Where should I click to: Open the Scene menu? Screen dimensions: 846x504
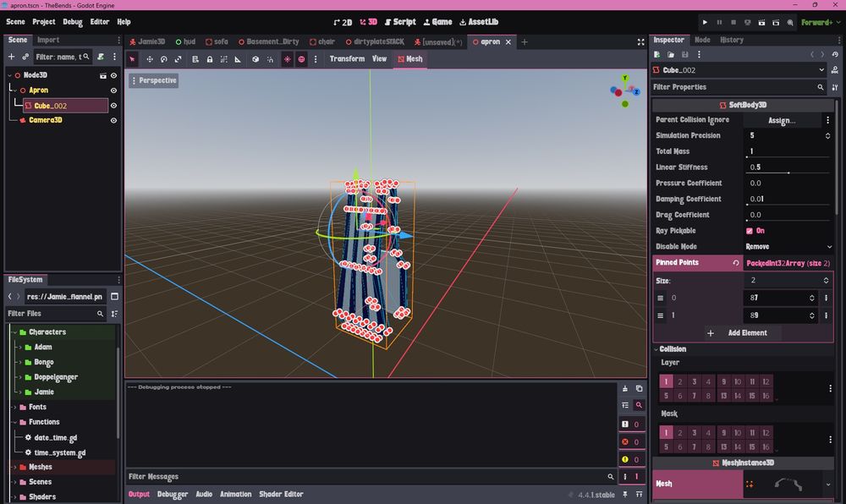15,22
